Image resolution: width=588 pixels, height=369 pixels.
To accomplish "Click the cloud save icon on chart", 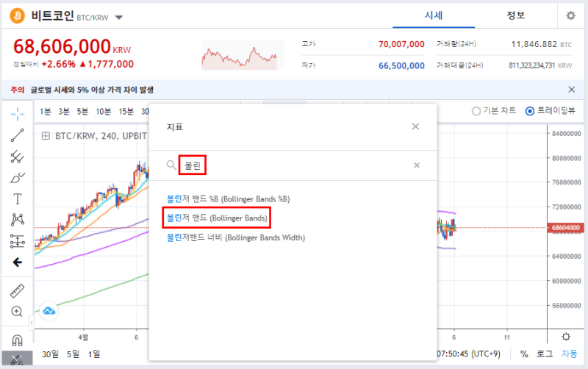I will tap(49, 311).
